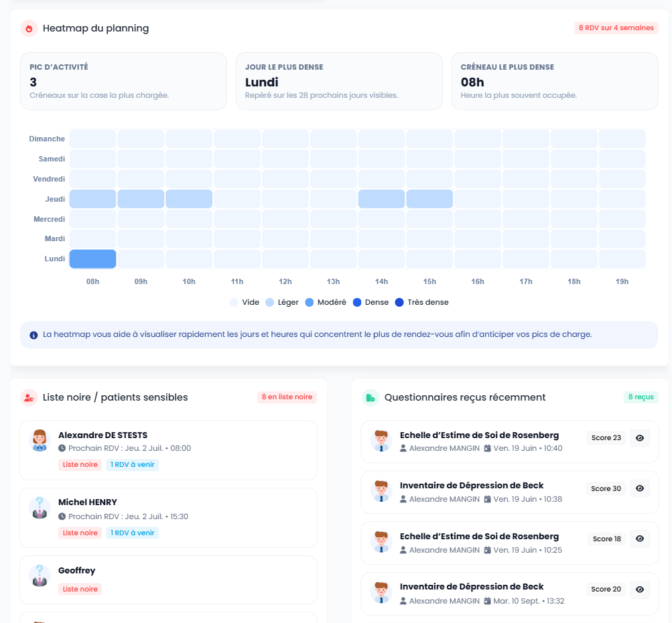
Task: Click Inventaire de Dépression de Beck title at 10:38
Action: [x=472, y=486]
